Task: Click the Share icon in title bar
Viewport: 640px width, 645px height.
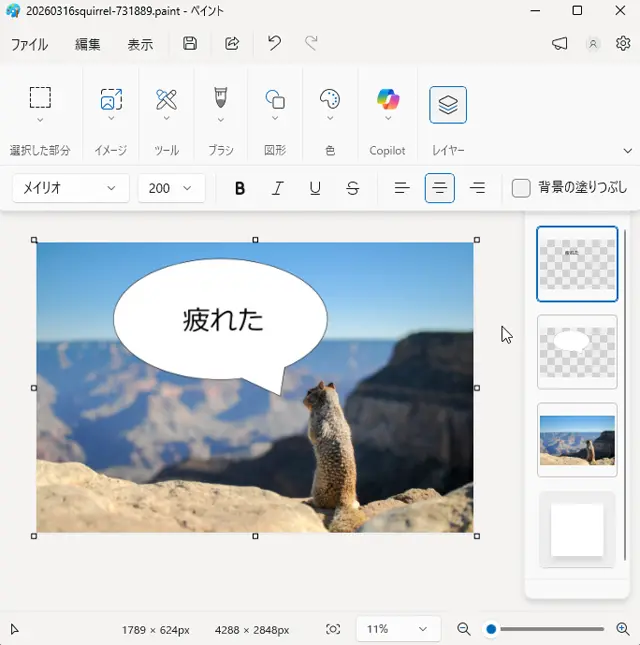Action: pyautogui.click(x=232, y=44)
